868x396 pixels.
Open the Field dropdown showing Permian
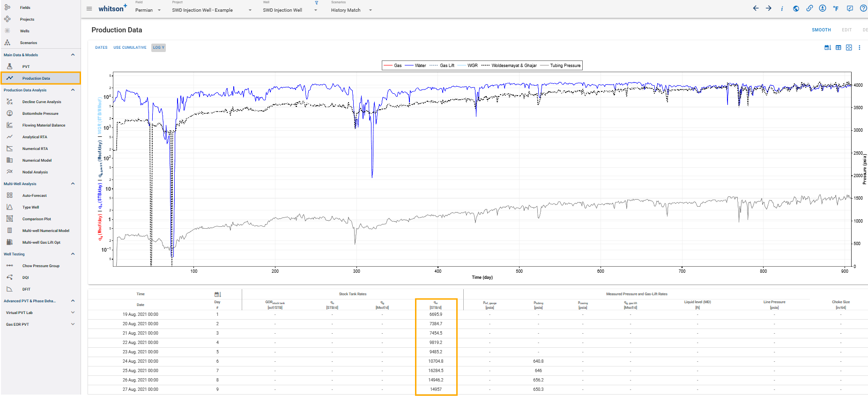tap(148, 10)
